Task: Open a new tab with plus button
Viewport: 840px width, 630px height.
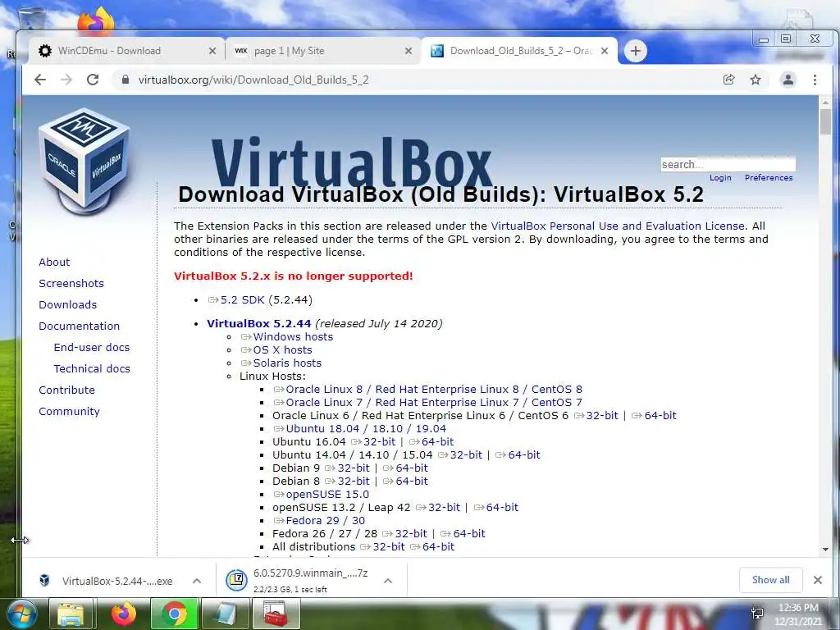Action: 636,51
